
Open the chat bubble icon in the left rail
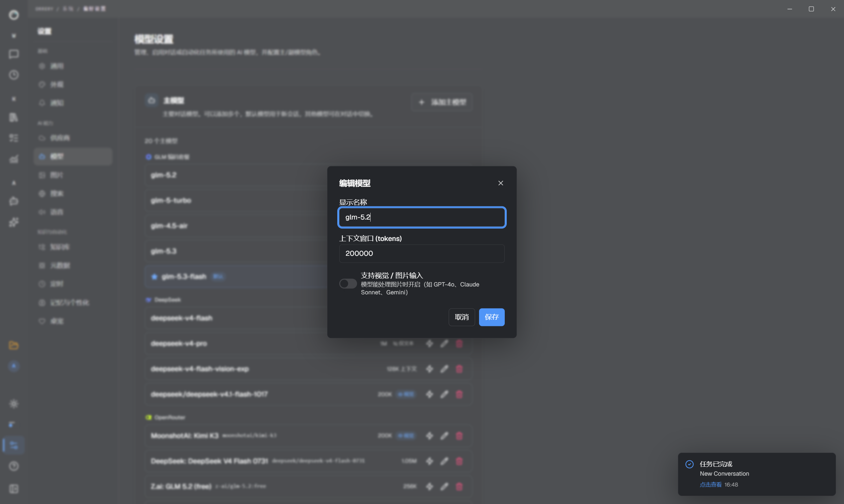click(x=14, y=54)
